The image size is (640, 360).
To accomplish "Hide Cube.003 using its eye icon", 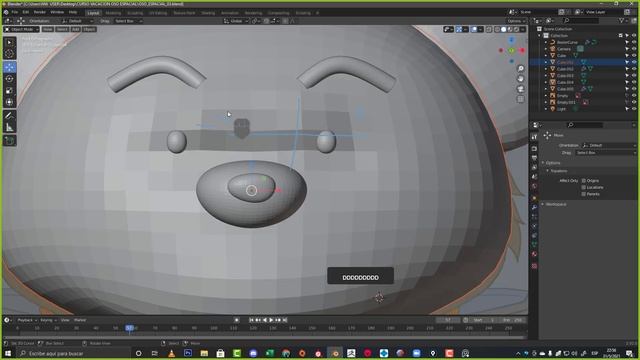I will 634,76.
